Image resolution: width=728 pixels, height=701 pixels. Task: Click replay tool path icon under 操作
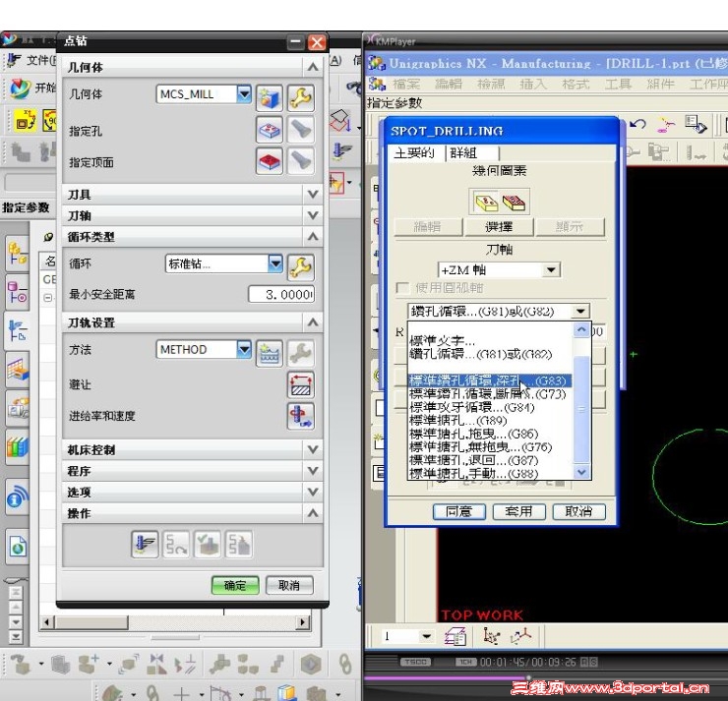[176, 544]
